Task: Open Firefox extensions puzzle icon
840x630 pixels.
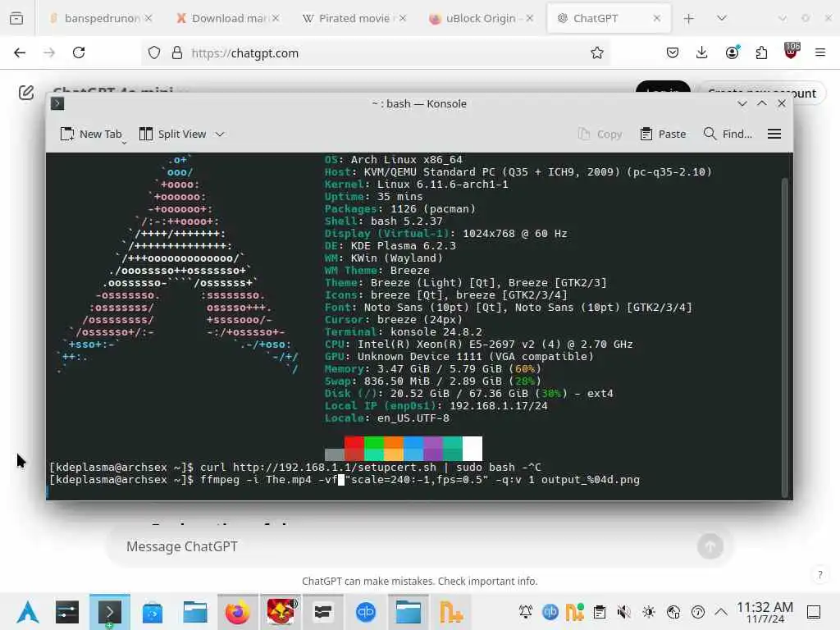Action: (761, 52)
